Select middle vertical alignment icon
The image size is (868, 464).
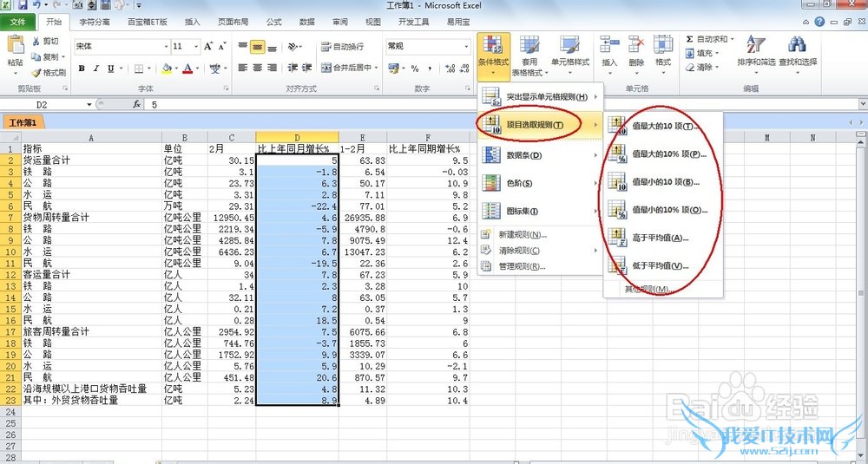click(x=258, y=47)
